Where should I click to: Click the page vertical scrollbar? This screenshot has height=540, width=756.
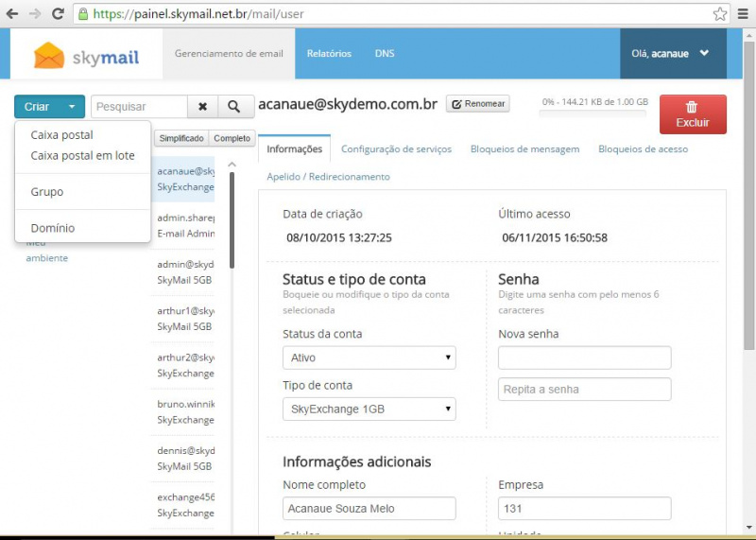(x=748, y=195)
